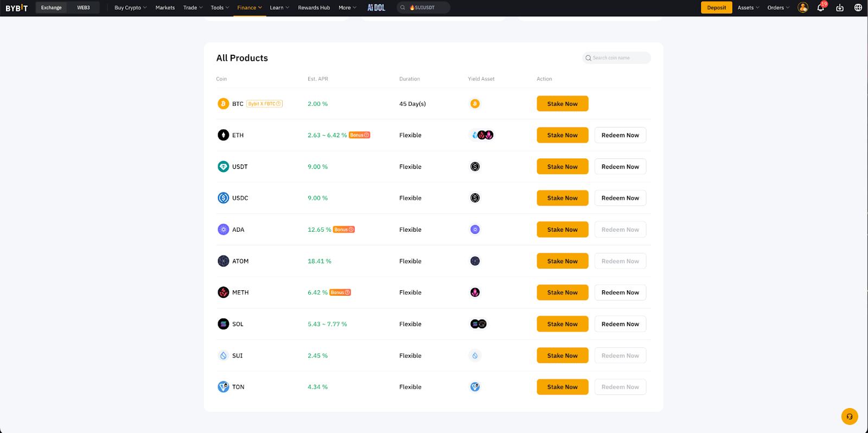Click the SUI coin icon
The height and width of the screenshot is (433, 868).
224,355
